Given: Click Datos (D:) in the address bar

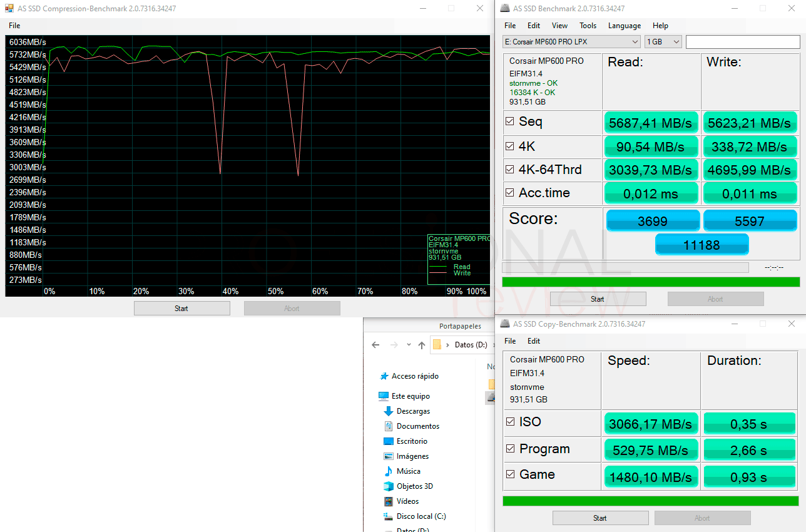Looking at the screenshot, I should coord(471,345).
